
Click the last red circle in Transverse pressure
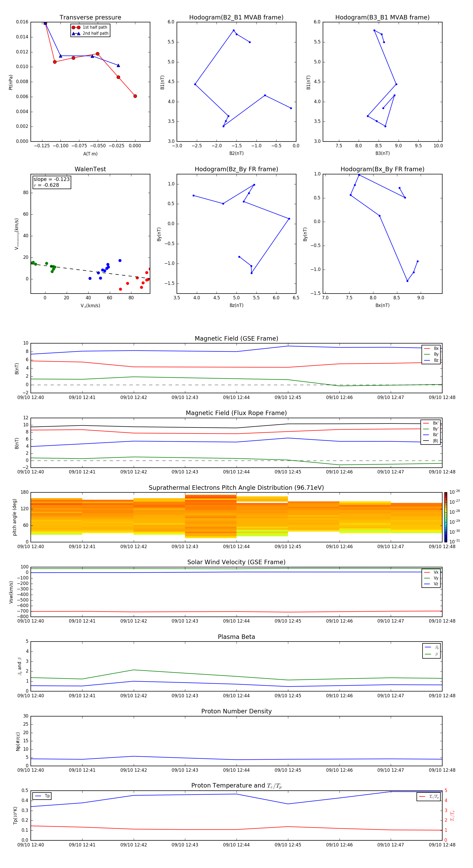pyautogui.click(x=135, y=96)
